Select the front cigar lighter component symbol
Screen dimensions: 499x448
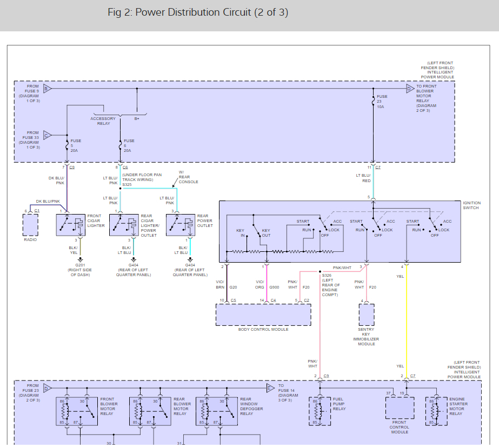(x=71, y=224)
